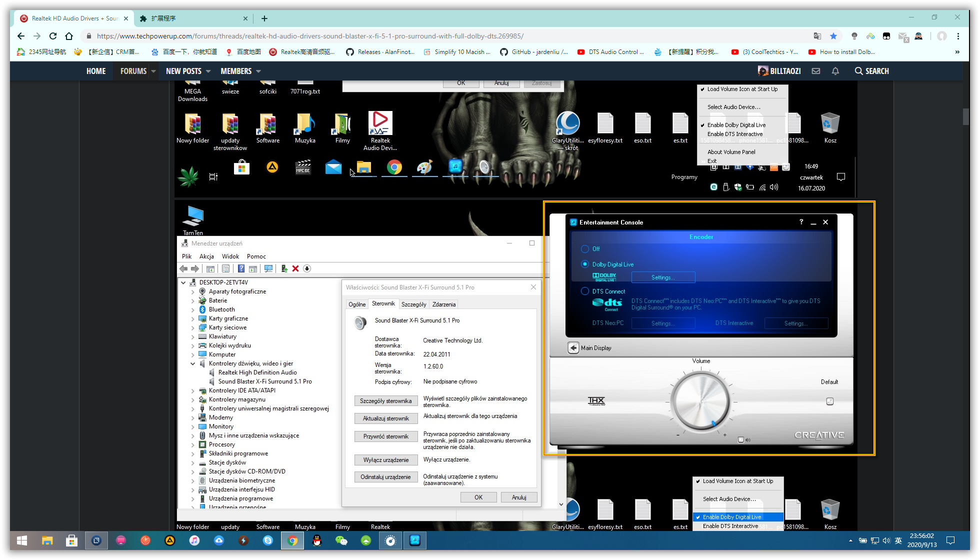Screen dimensions: 980x560
Task: Toggle highlighted Enable Dolby Digital Live in lower menu
Action: click(738, 517)
